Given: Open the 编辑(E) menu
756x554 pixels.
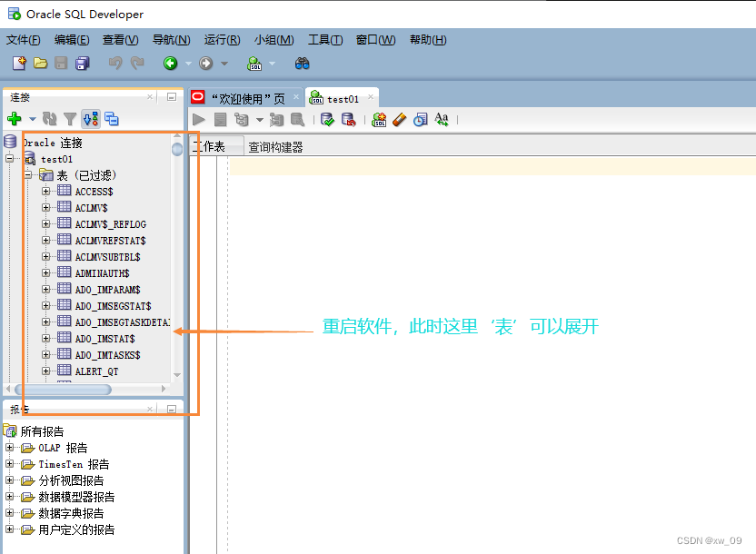Looking at the screenshot, I should tap(72, 40).
